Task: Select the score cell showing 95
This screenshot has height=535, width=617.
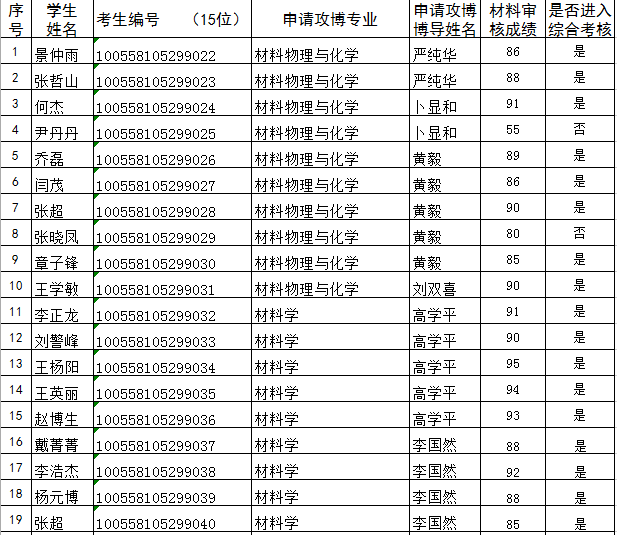Action: [x=513, y=364]
